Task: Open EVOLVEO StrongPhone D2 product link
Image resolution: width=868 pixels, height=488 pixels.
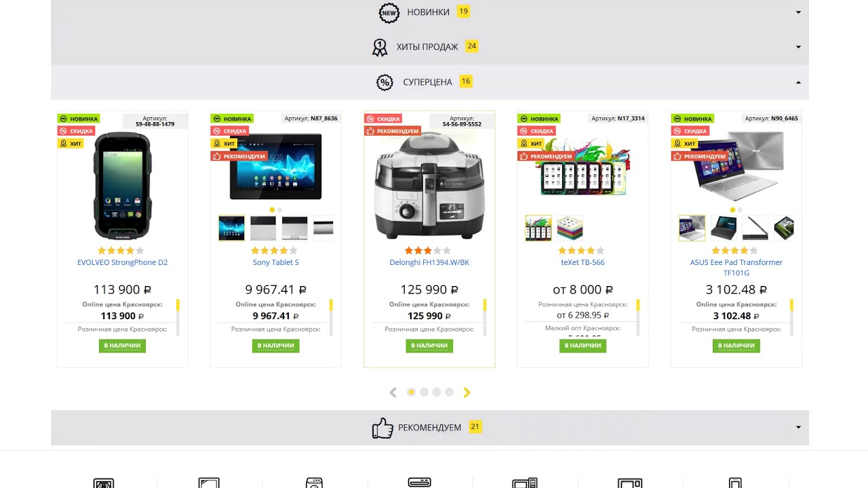Action: (122, 262)
